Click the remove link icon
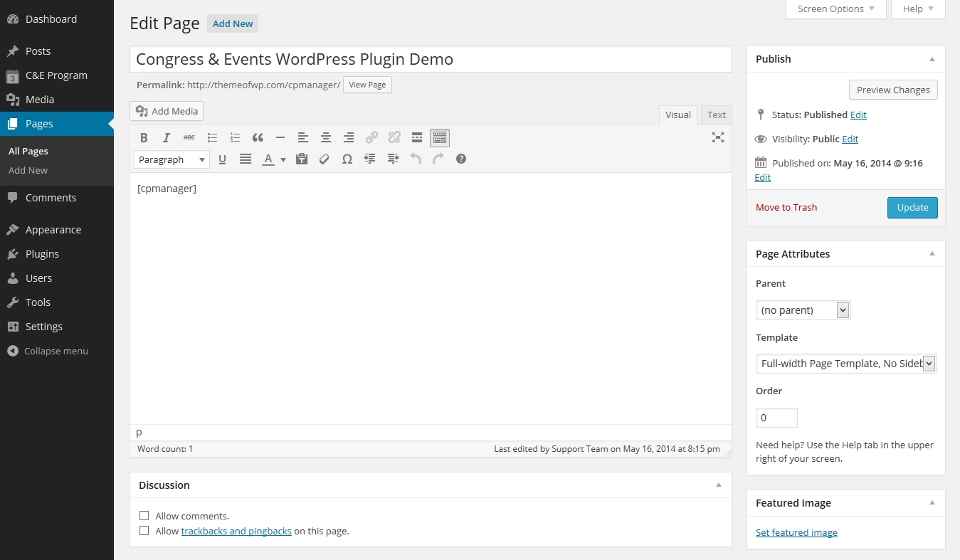The image size is (960, 560). pos(394,137)
